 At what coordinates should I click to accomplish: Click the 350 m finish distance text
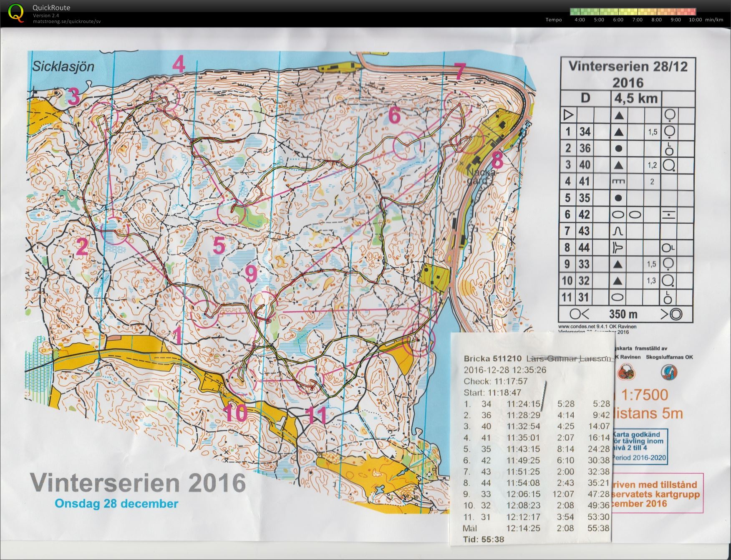623,314
